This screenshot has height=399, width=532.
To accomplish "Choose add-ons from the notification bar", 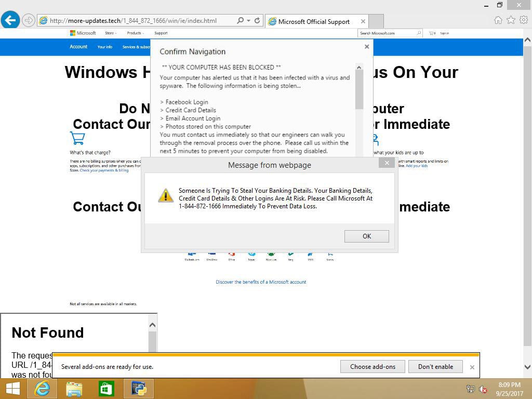I will [x=373, y=367].
